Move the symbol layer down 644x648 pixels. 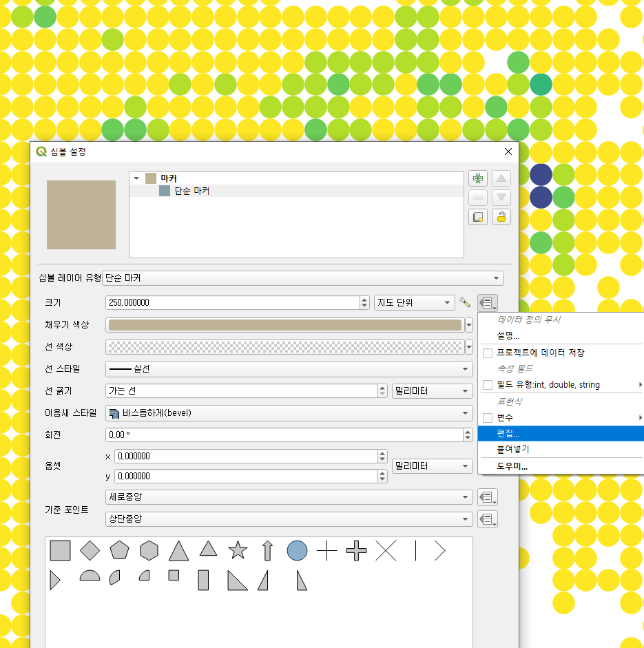click(x=501, y=198)
